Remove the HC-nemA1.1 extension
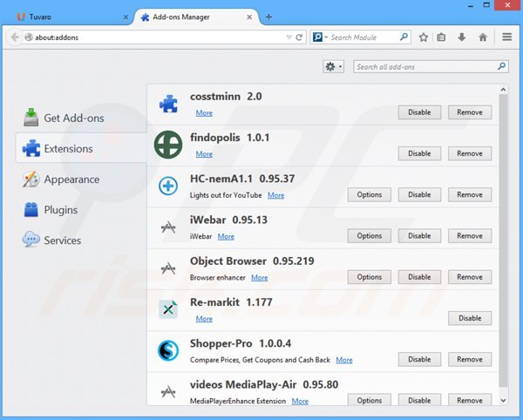This screenshot has width=523, height=420. (470, 194)
